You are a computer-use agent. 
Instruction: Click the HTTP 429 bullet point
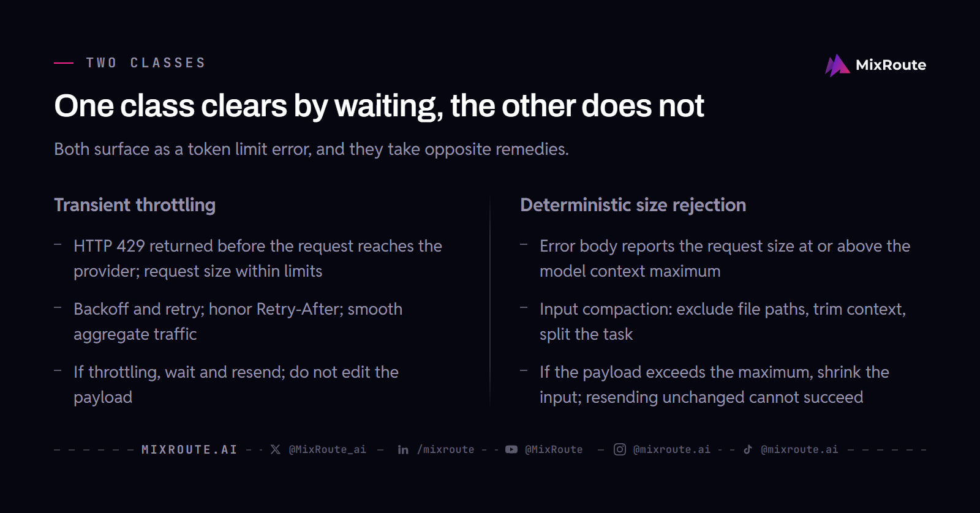pyautogui.click(x=258, y=258)
